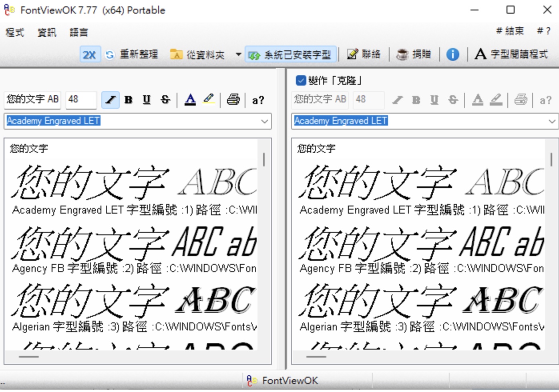Click the print icon in left panel
This screenshot has width=559, height=392.
point(233,100)
